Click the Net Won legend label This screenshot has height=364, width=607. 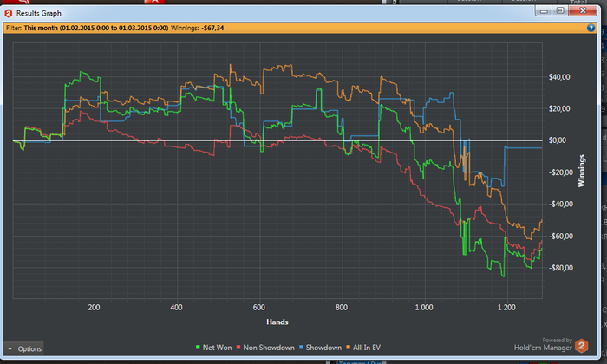(217, 348)
